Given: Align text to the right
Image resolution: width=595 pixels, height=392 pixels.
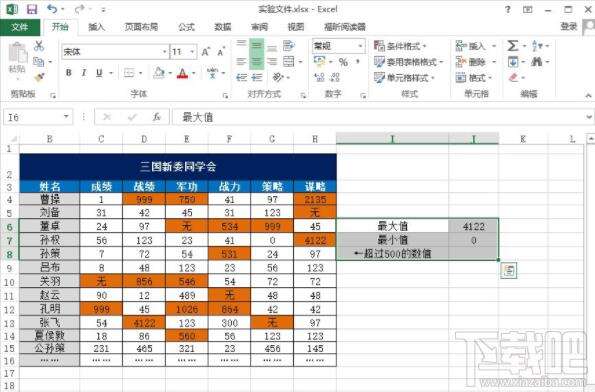Looking at the screenshot, I should [x=272, y=61].
